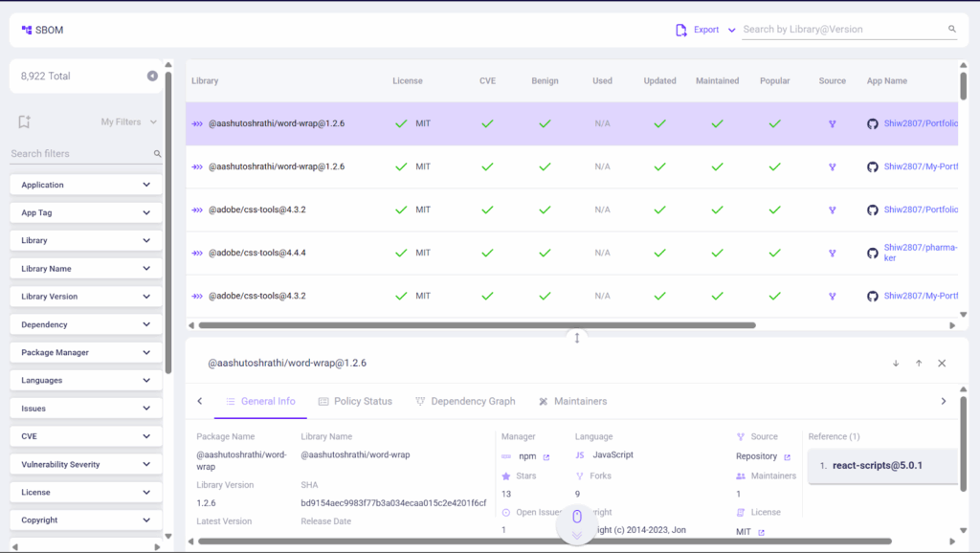This screenshot has width=980, height=553.
Task: Select the react-scripts@5.0.1 reference
Action: tap(882, 466)
